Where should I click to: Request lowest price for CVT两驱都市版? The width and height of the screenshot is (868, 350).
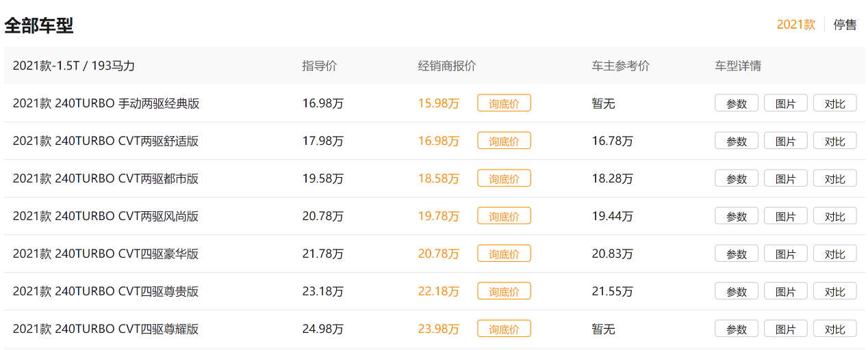(x=504, y=178)
